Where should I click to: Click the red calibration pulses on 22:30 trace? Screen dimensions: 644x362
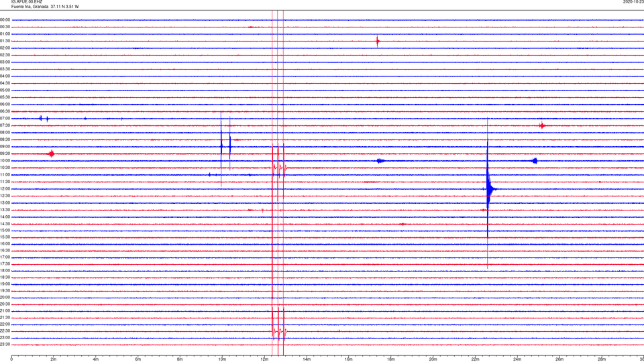pyautogui.click(x=278, y=331)
